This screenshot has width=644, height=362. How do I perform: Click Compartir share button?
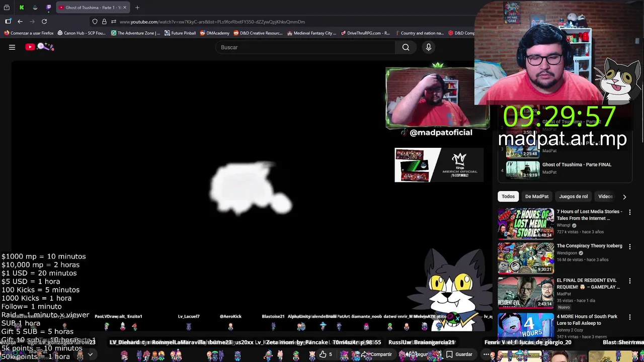[x=377, y=354]
